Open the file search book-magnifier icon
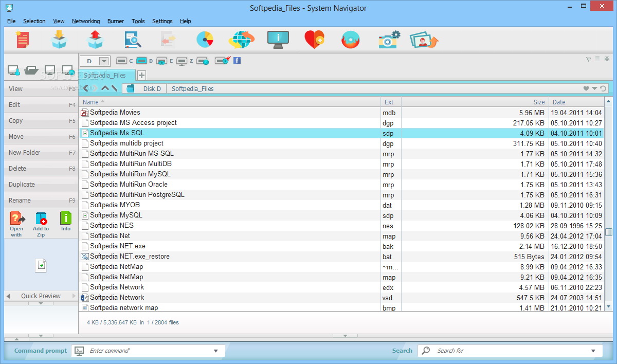This screenshot has width=617, height=364. tap(133, 40)
